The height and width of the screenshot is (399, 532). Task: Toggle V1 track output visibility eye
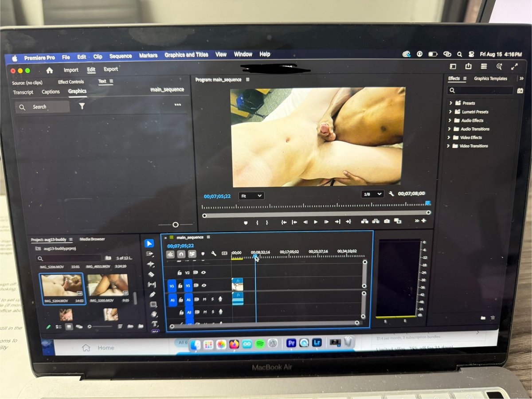click(x=204, y=286)
